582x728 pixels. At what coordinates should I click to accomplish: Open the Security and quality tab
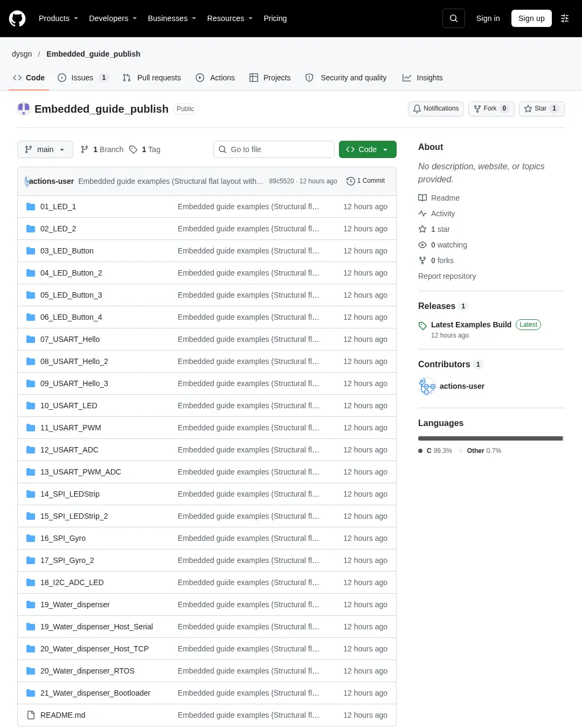(x=347, y=78)
